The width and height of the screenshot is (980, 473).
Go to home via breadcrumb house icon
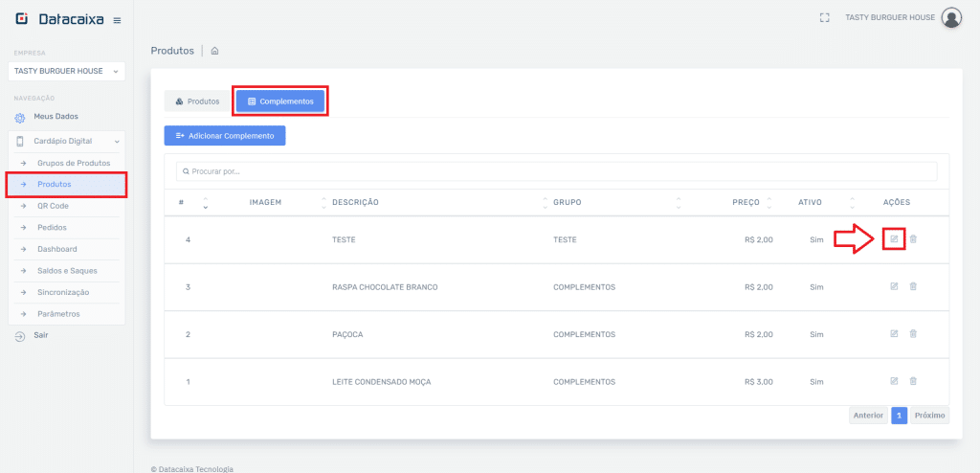click(x=215, y=50)
